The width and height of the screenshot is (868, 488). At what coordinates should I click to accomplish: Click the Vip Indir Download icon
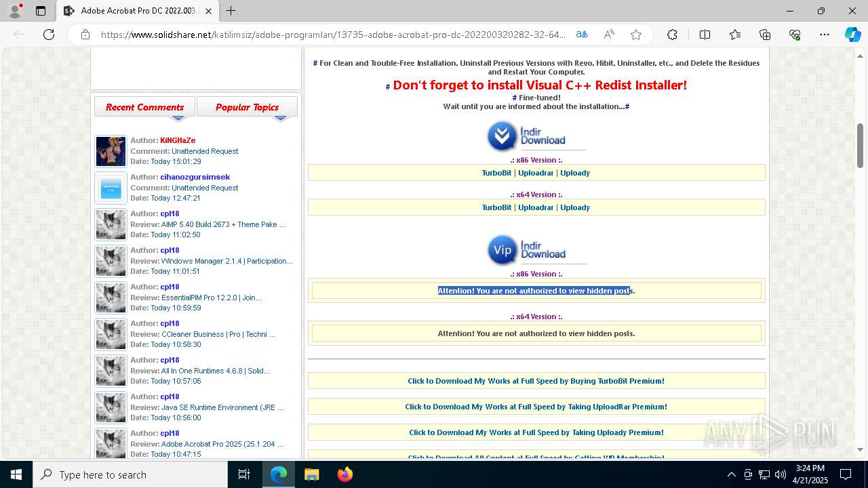tap(502, 250)
